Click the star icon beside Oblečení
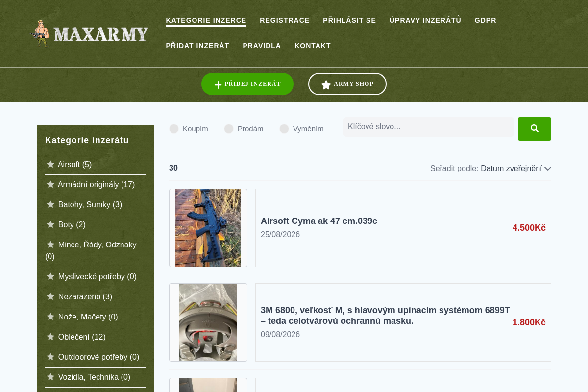This screenshot has height=392, width=588. [x=50, y=337]
